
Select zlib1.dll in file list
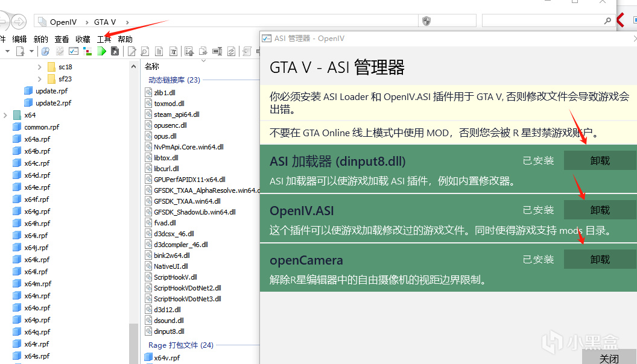click(x=165, y=93)
